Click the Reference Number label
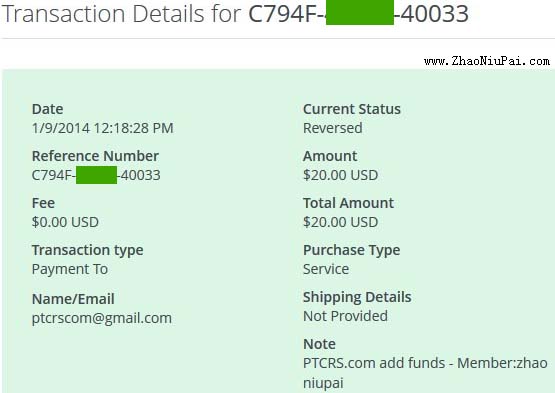This screenshot has height=393, width=555. tap(95, 156)
